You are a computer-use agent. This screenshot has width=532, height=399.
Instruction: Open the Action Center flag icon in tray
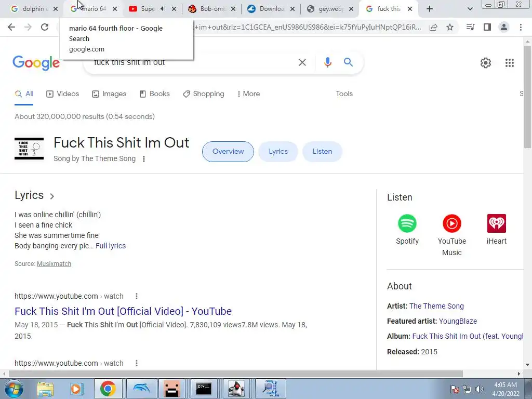coord(455,389)
